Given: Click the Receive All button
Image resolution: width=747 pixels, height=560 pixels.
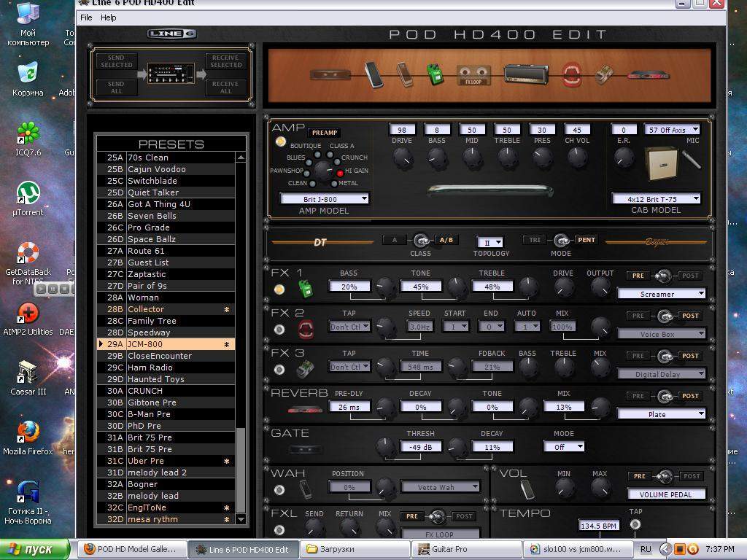Looking at the screenshot, I should coord(225,87).
